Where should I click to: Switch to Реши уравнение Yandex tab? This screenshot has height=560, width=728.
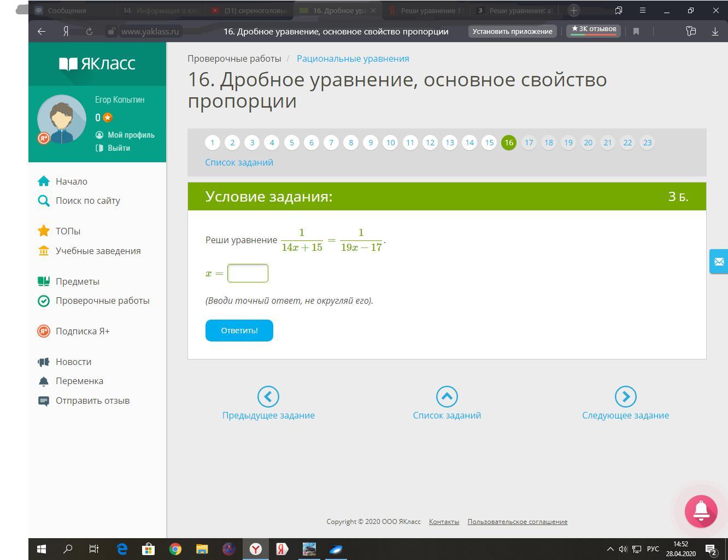(x=426, y=10)
